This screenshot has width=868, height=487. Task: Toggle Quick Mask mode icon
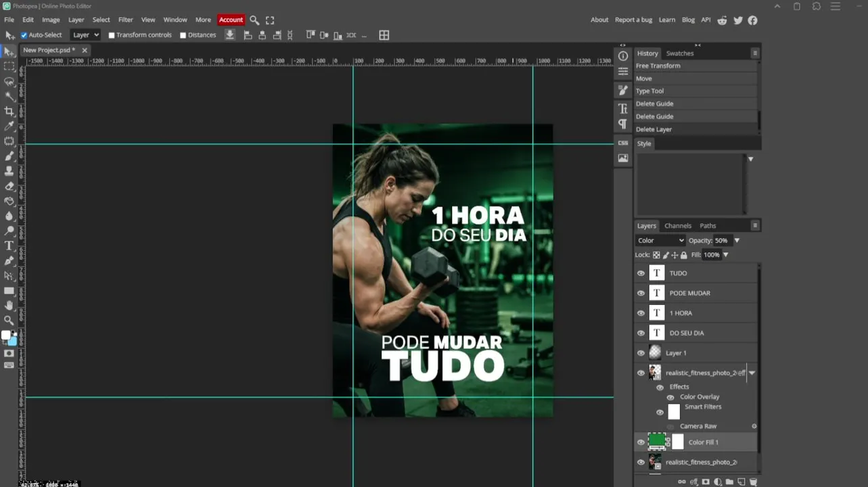click(x=9, y=353)
